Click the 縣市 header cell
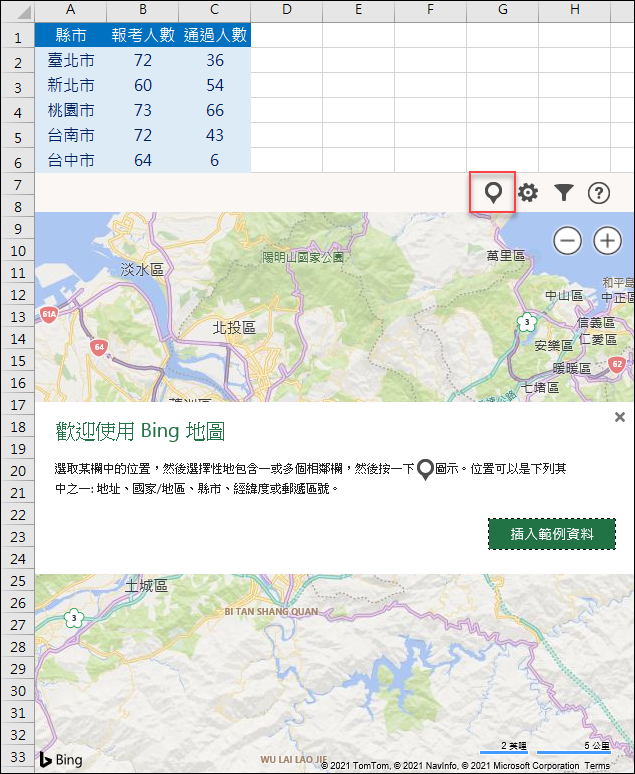Screen dimensions: 635x774 tap(71, 35)
